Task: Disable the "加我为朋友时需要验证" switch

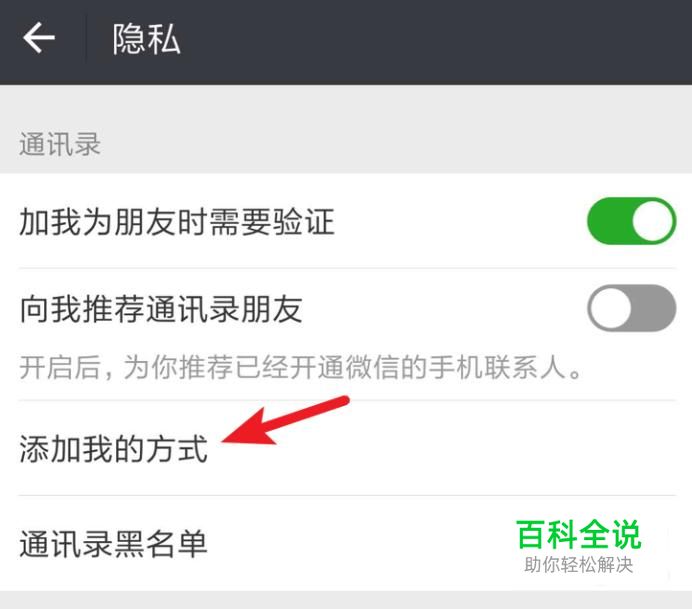Action: 631,221
